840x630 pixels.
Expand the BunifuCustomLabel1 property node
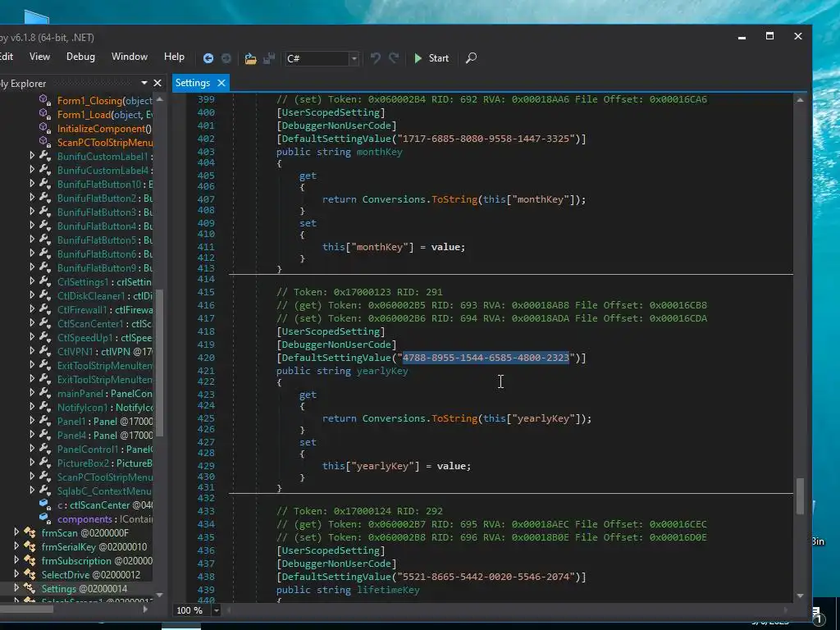pos(32,156)
